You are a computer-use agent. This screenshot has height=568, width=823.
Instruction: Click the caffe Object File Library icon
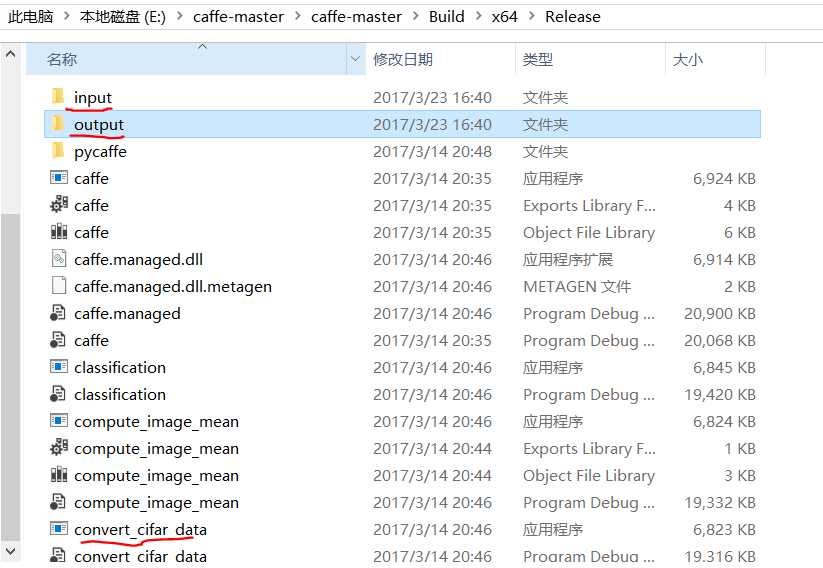point(59,232)
